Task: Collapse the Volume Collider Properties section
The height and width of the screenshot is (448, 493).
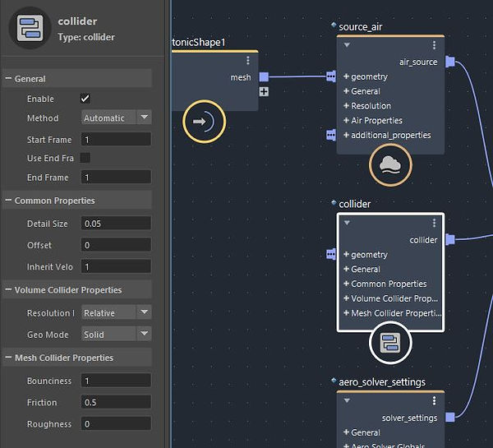Action: tap(8, 289)
